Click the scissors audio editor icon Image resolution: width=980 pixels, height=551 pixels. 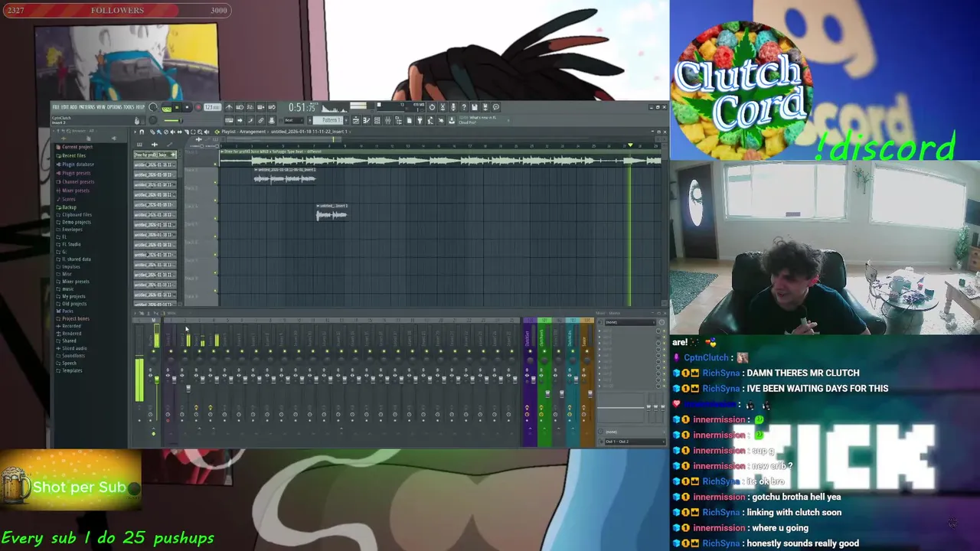tap(443, 107)
